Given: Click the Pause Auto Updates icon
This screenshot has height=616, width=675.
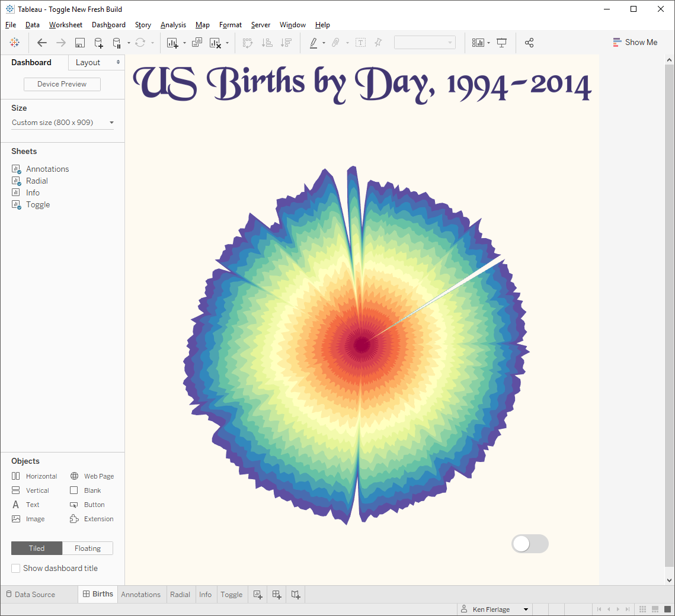Looking at the screenshot, I should tap(117, 43).
